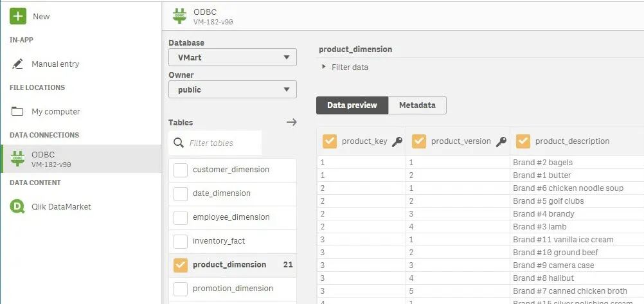Image resolution: width=644 pixels, height=304 pixels.
Task: Check the customer_dimension table checkbox
Action: click(x=181, y=170)
